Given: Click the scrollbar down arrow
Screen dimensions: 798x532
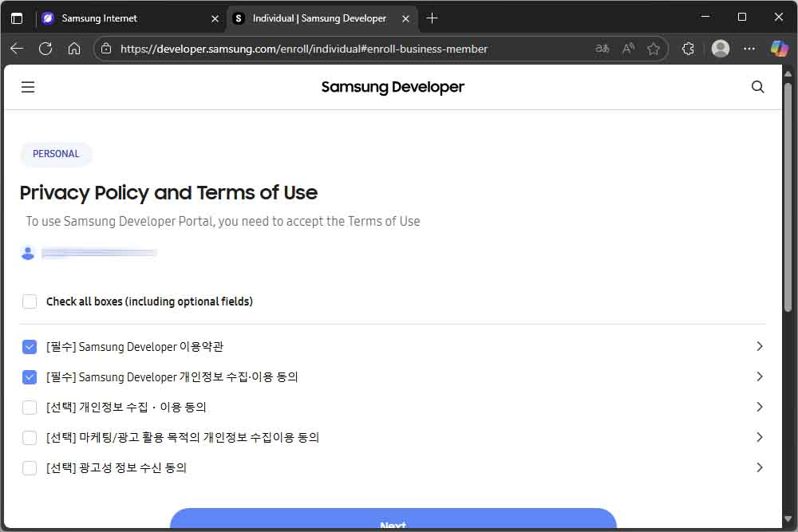Looking at the screenshot, I should click(x=788, y=519).
